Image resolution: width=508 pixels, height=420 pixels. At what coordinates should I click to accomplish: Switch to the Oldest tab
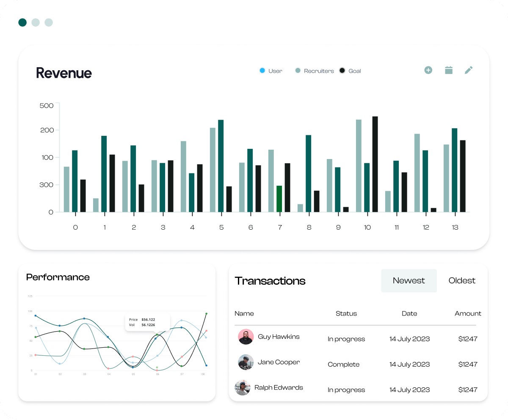click(x=462, y=281)
